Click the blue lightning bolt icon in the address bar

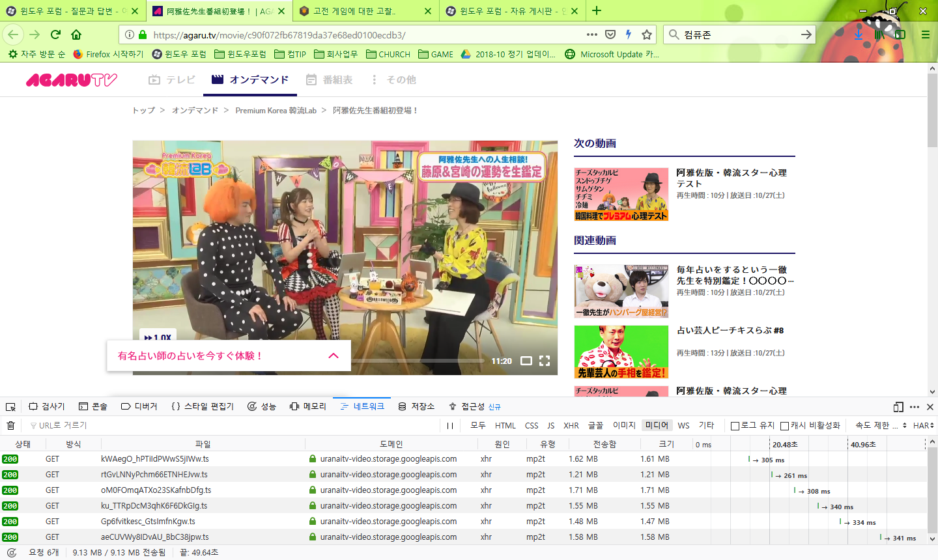pos(629,35)
